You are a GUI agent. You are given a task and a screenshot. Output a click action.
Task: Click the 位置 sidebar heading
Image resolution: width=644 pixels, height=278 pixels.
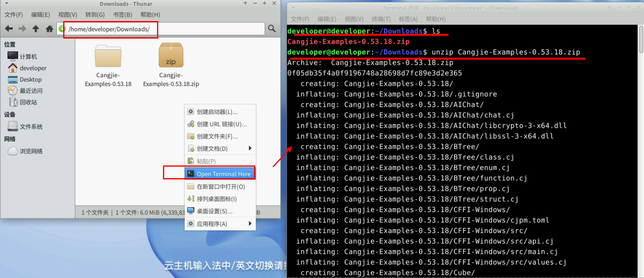(x=10, y=45)
